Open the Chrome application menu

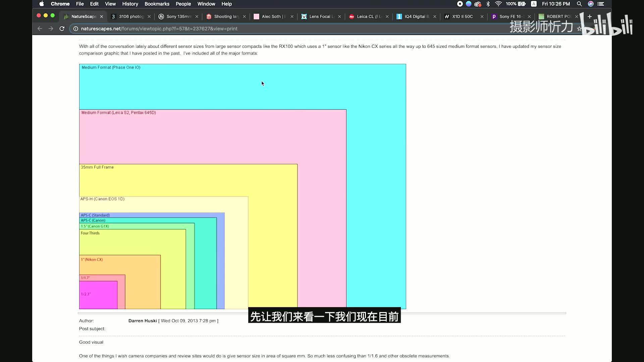pyautogui.click(x=60, y=4)
